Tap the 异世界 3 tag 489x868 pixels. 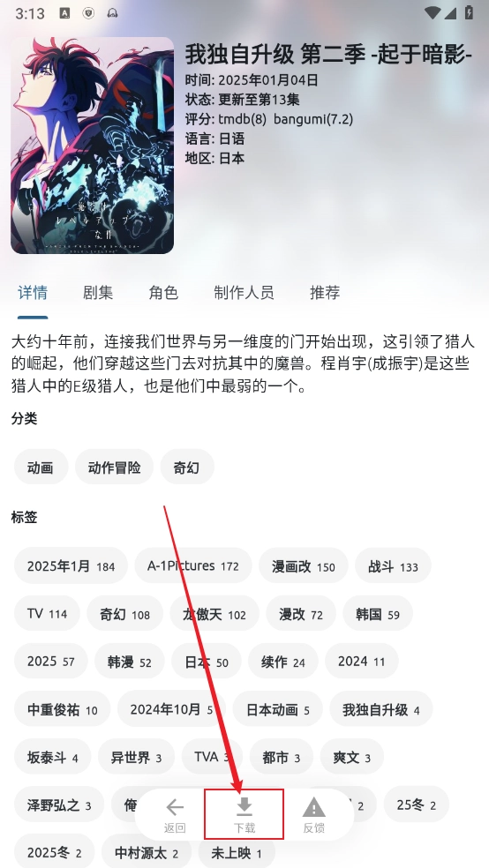click(x=136, y=756)
